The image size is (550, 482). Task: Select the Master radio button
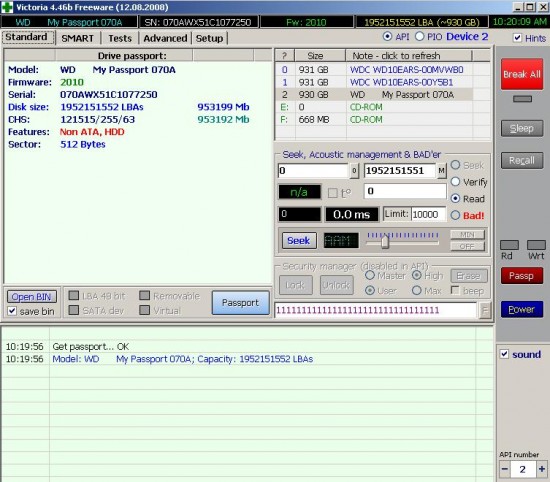(370, 275)
